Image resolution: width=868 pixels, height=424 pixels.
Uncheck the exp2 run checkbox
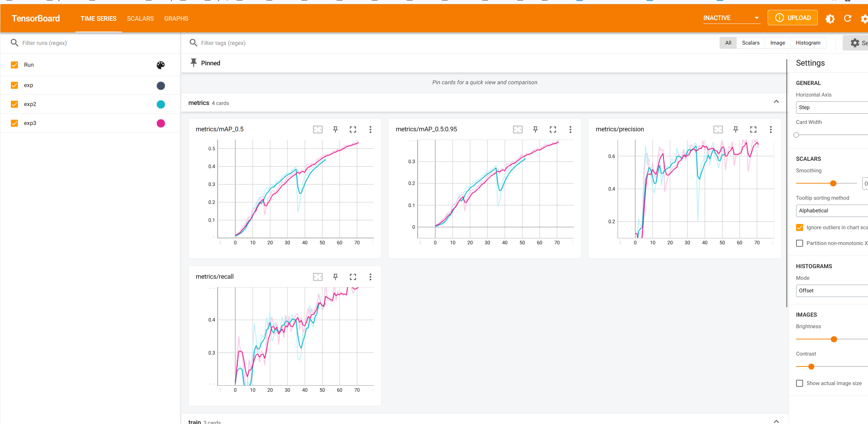tap(14, 104)
